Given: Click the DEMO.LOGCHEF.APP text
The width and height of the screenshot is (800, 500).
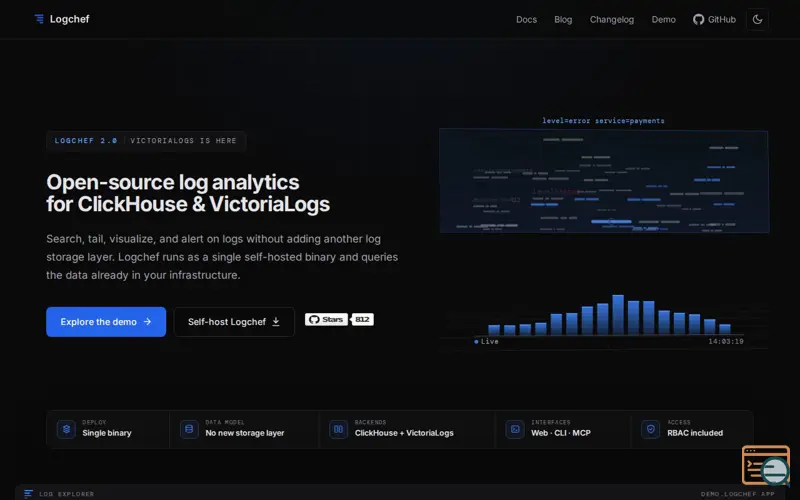Looking at the screenshot, I should pyautogui.click(x=737, y=494).
